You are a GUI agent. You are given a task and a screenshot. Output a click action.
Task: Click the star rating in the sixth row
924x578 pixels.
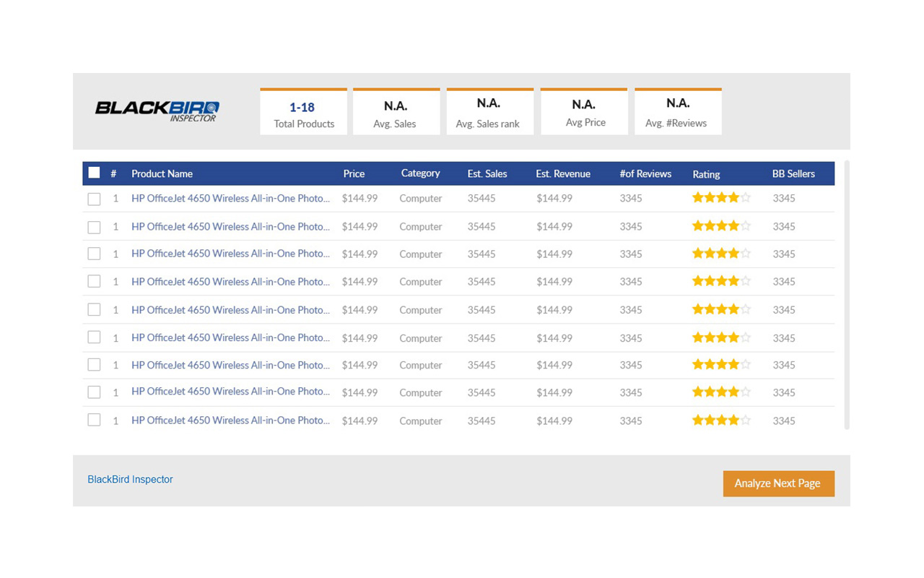(721, 337)
